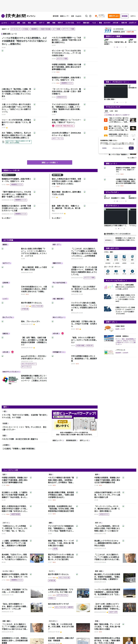Select the 国際 navigation item

pyautogui.click(x=48, y=23)
